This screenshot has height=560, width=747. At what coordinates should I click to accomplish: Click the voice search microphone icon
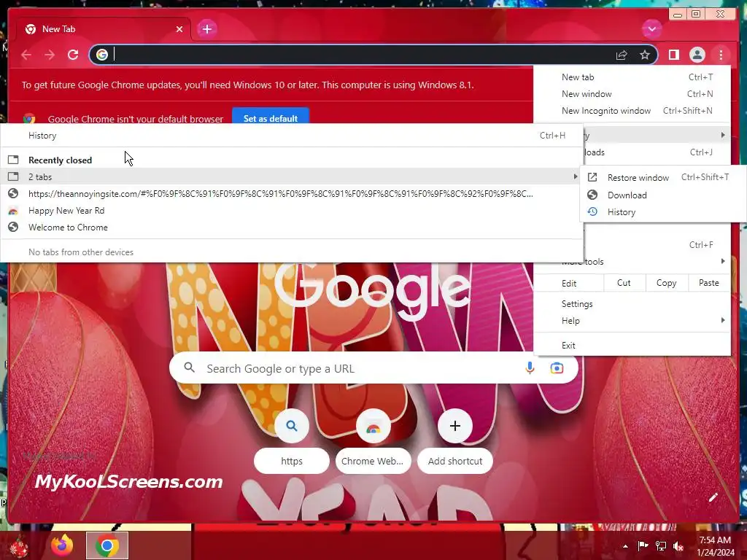(530, 368)
